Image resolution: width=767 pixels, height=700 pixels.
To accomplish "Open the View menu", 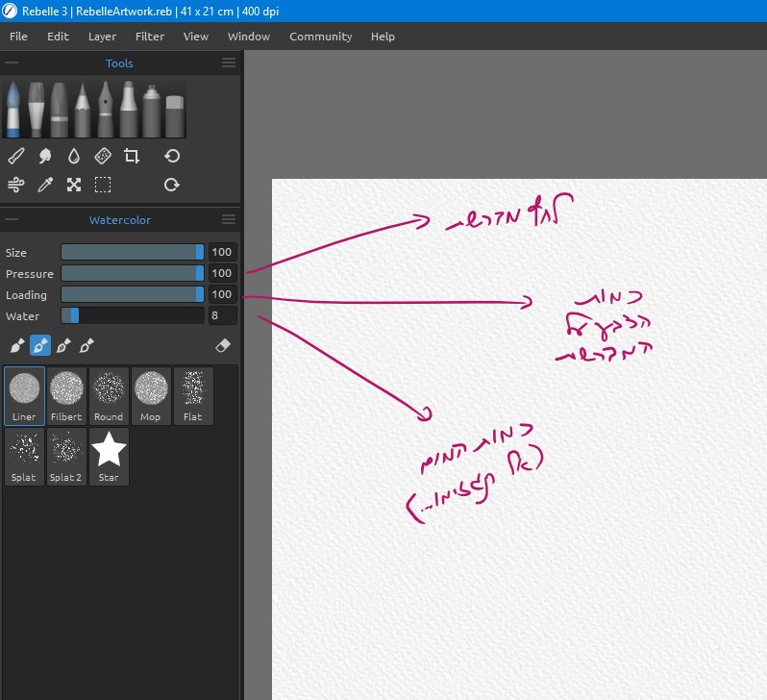I will (x=196, y=37).
